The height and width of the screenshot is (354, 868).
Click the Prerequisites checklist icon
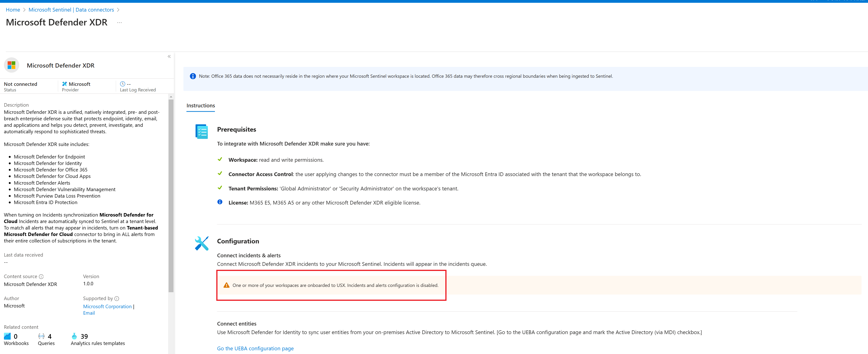pyautogui.click(x=201, y=132)
